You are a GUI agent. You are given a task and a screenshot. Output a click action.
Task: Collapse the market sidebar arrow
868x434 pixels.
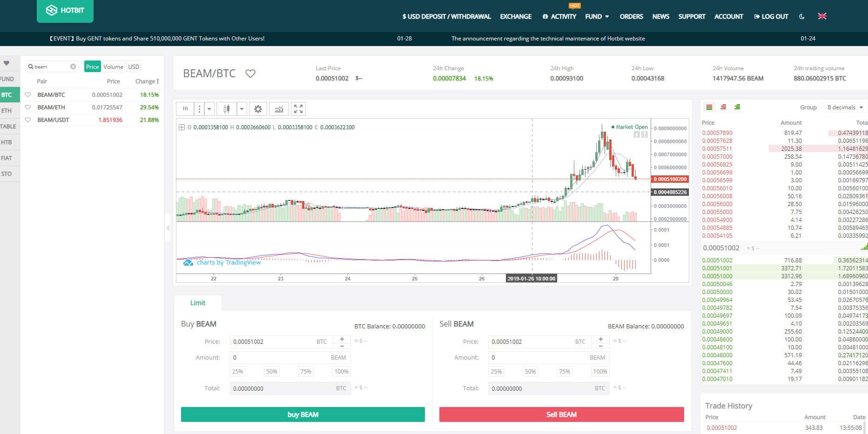click(x=168, y=228)
